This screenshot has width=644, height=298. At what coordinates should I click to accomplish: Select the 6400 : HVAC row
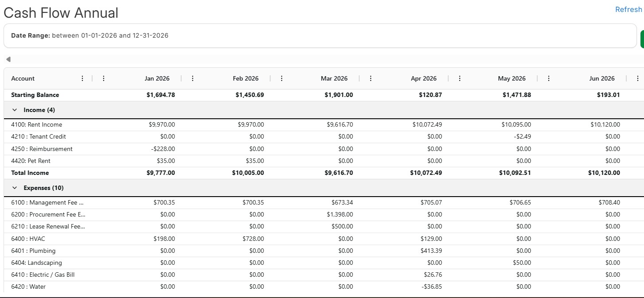point(324,239)
